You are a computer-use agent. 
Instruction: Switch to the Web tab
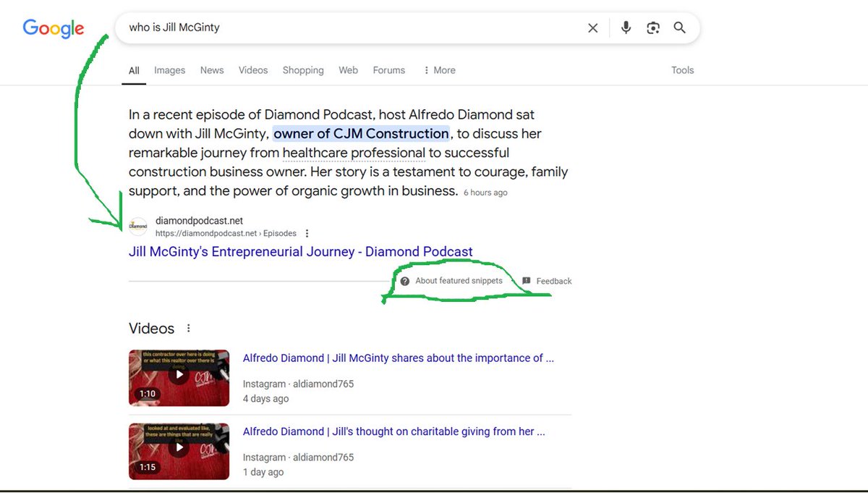pos(349,70)
